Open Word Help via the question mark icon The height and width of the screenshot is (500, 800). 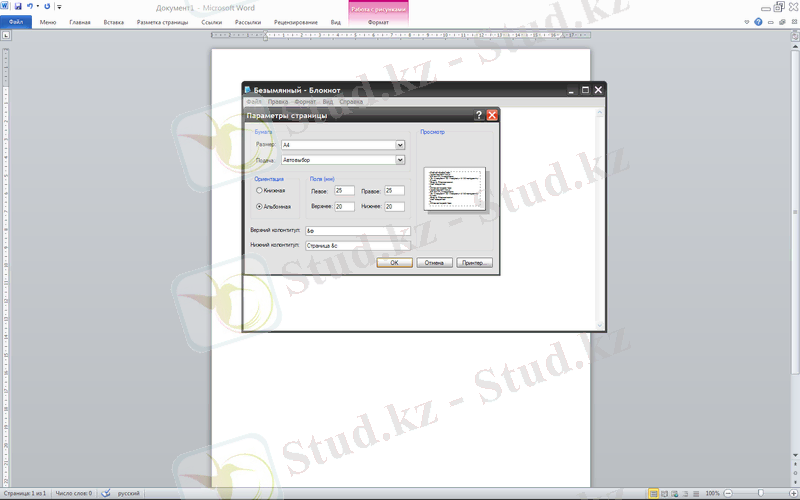[757, 21]
